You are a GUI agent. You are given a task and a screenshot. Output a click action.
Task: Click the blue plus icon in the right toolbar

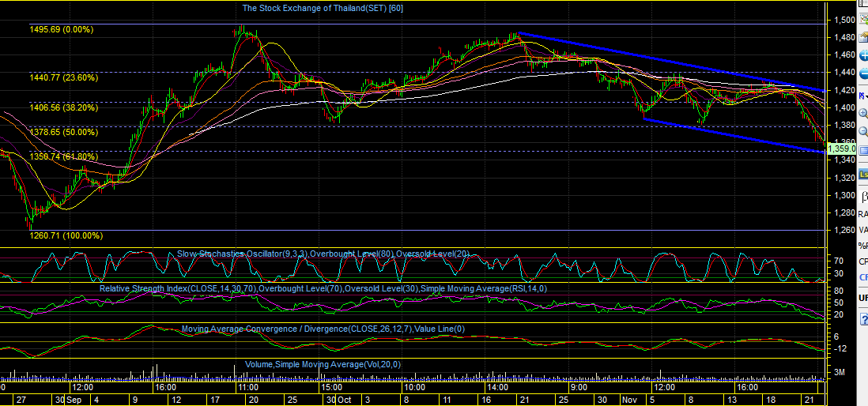point(863,55)
